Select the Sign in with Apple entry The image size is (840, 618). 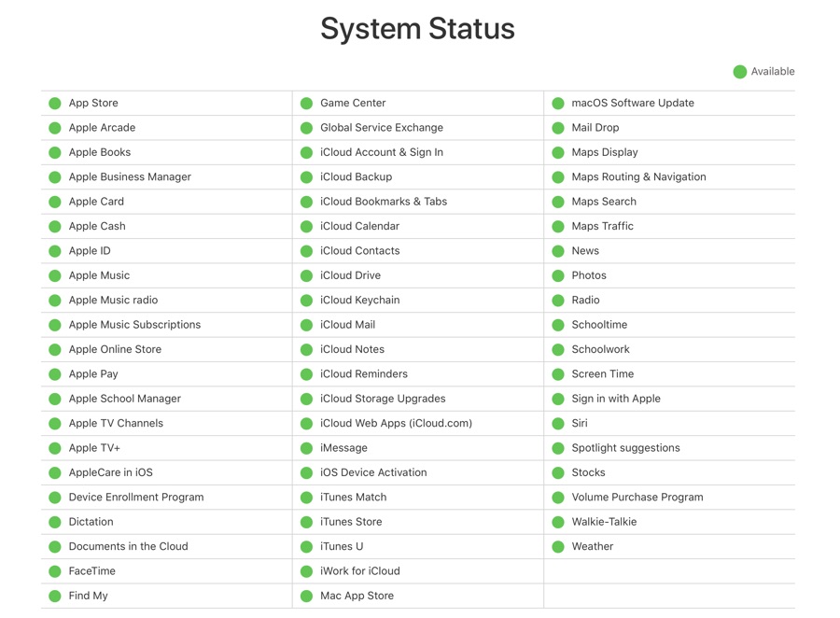click(669, 399)
